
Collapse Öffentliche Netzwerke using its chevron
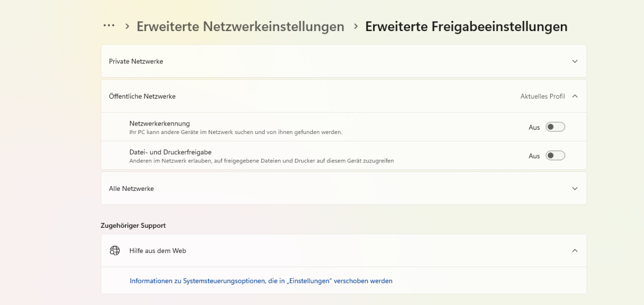(x=575, y=96)
